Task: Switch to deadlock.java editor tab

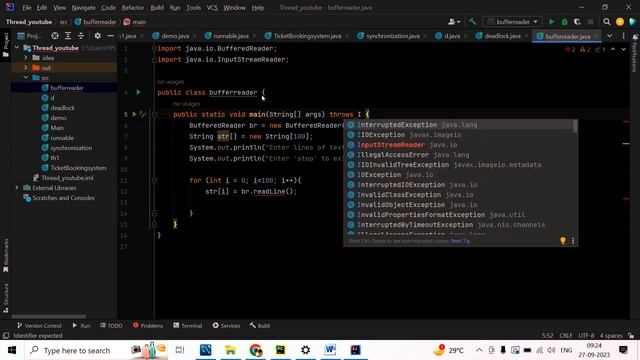Action: click(502, 36)
